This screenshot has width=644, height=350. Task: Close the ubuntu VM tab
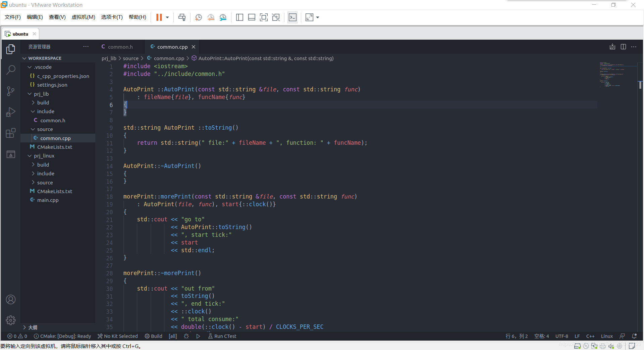[x=34, y=34]
